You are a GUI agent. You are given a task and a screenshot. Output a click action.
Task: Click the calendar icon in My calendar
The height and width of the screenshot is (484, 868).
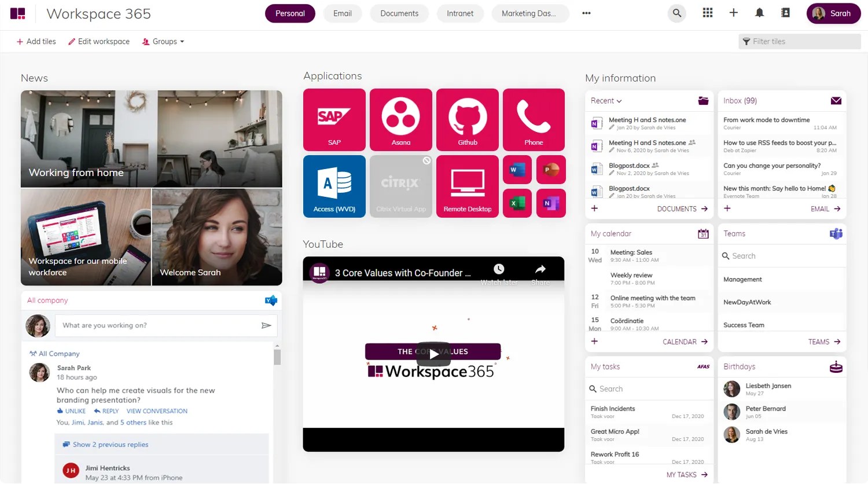click(x=703, y=234)
